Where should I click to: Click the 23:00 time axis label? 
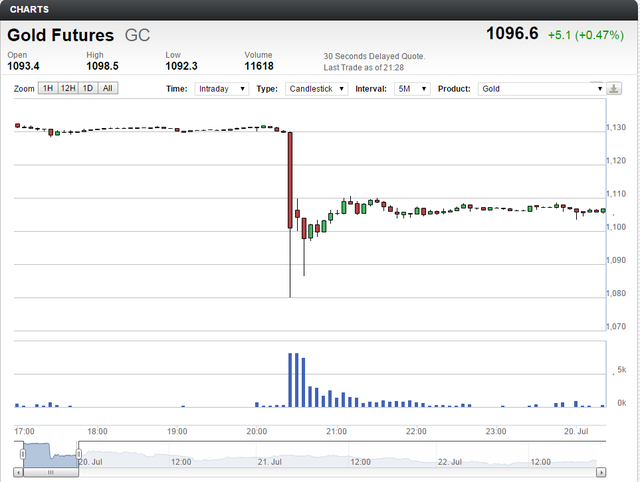[x=496, y=431]
